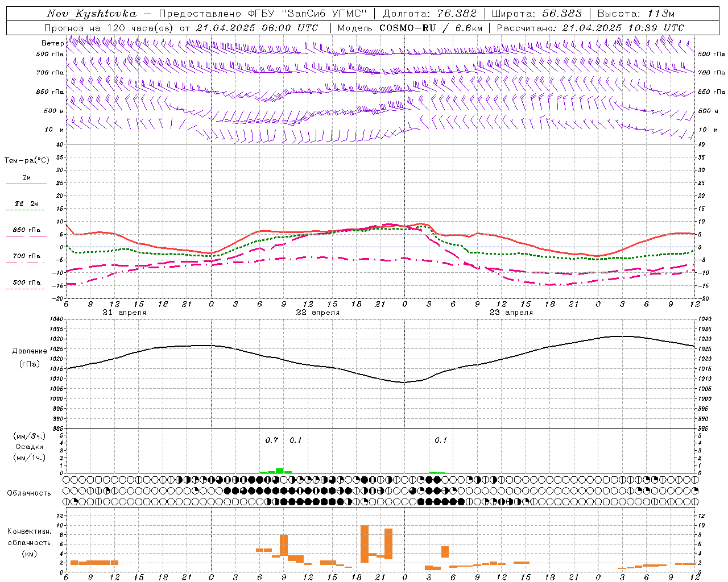Click the "(км)" unit under convective cloud label
728x582 pixels.
click(x=29, y=553)
